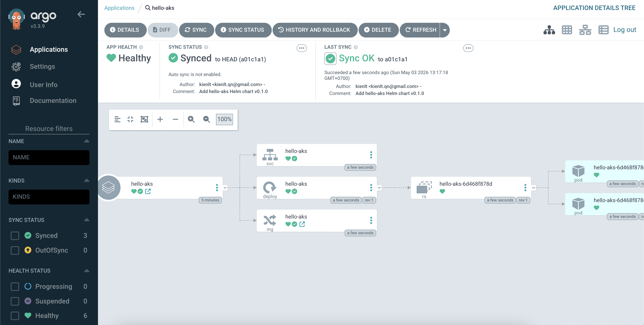Open kebab menu of hello-aks svc node
The image size is (644, 325).
[x=371, y=155]
